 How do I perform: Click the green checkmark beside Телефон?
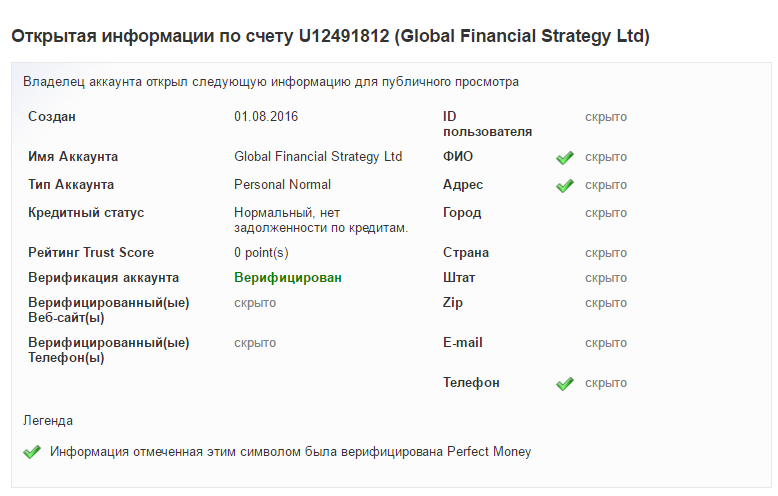coord(565,383)
